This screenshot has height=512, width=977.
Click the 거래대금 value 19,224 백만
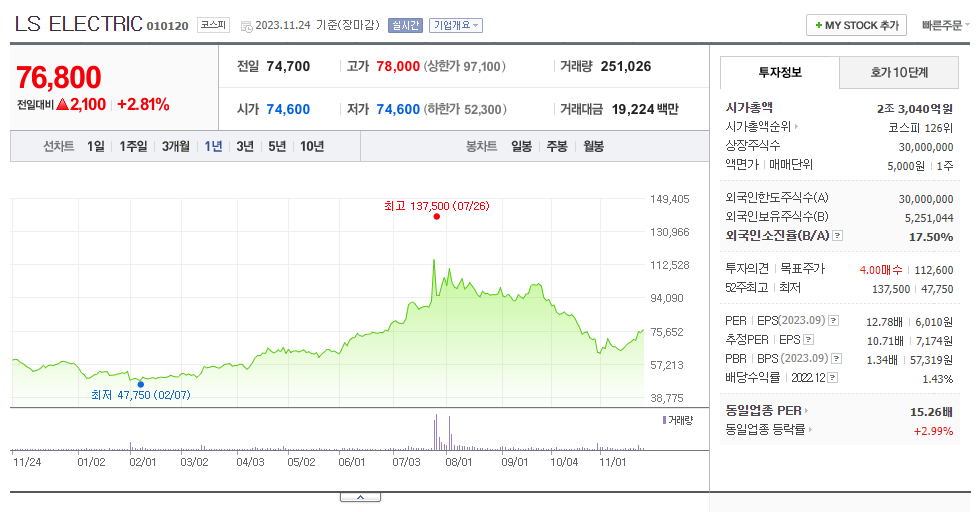coord(645,110)
